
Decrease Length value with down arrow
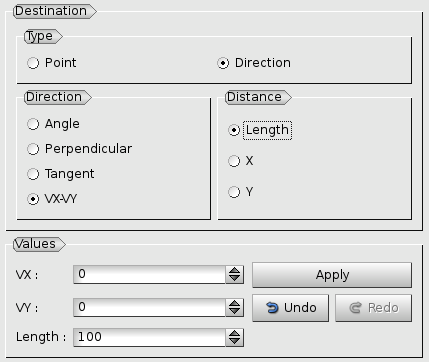tap(235, 341)
